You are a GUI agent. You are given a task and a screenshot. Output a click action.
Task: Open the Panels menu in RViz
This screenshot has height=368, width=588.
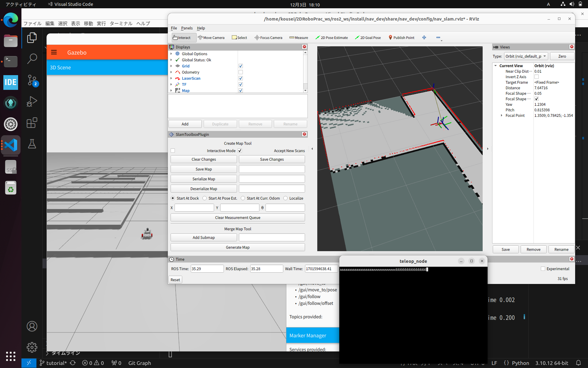tap(187, 28)
